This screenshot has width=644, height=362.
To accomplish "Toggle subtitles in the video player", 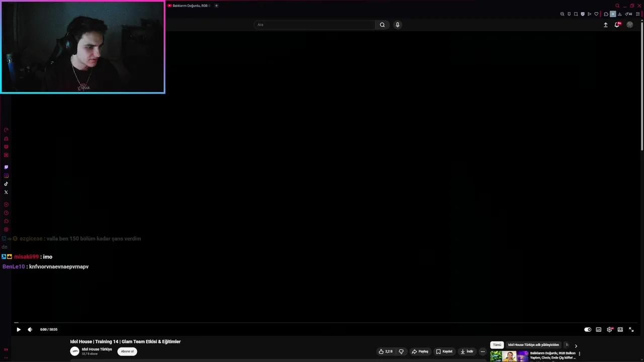I will coord(599,329).
